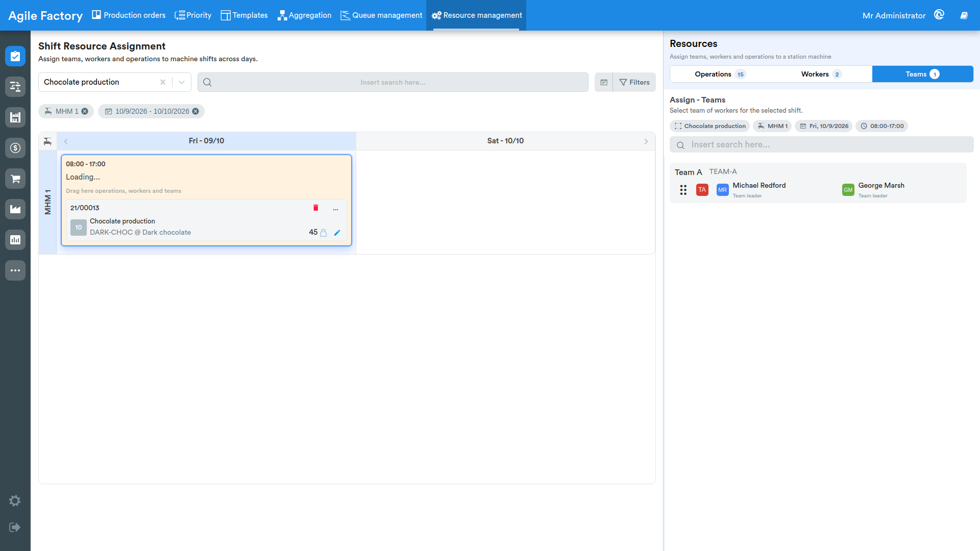The width and height of the screenshot is (980, 551).
Task: Open the Queue management menu
Action: [x=381, y=15]
